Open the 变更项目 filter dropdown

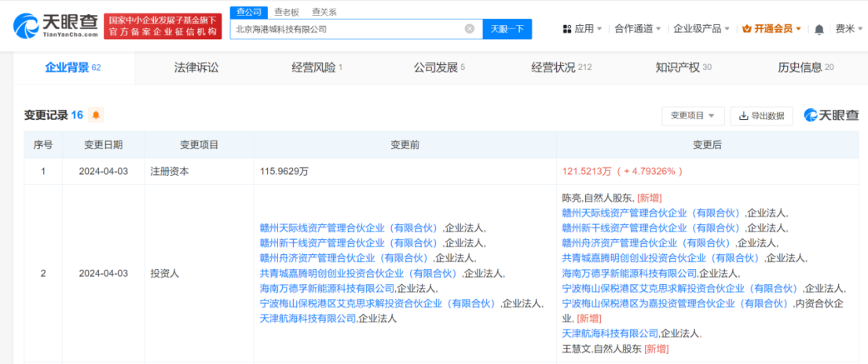coord(693,115)
